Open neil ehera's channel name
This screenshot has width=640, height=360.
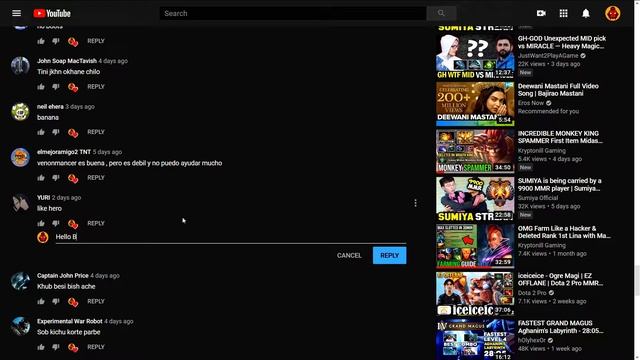pos(50,107)
